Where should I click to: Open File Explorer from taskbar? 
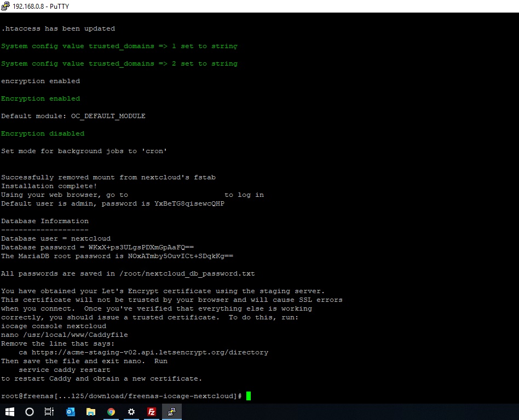tap(91, 412)
